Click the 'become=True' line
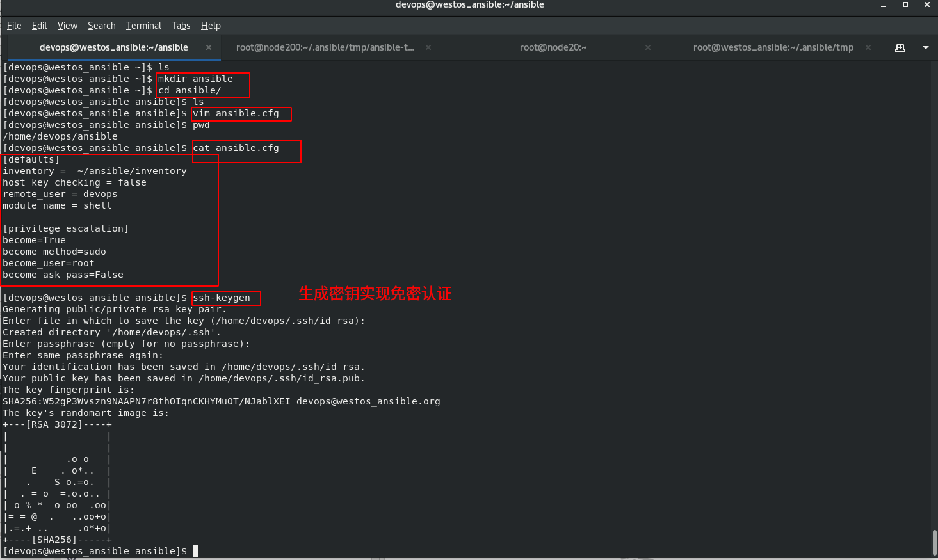This screenshot has height=560, width=938. (x=34, y=240)
